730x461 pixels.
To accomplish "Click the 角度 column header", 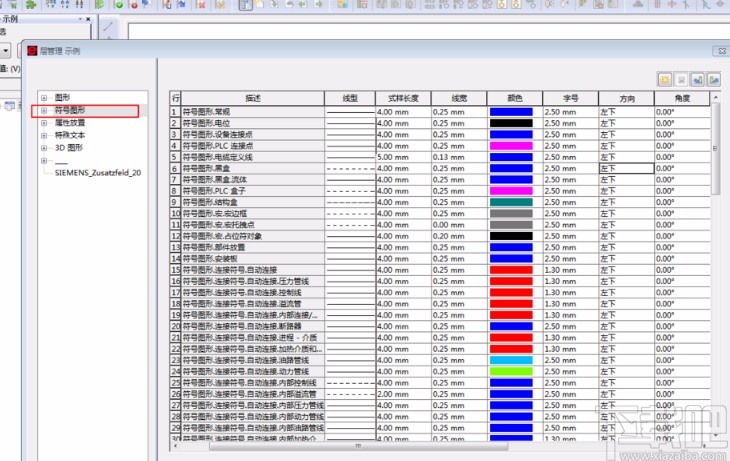I will (x=683, y=98).
